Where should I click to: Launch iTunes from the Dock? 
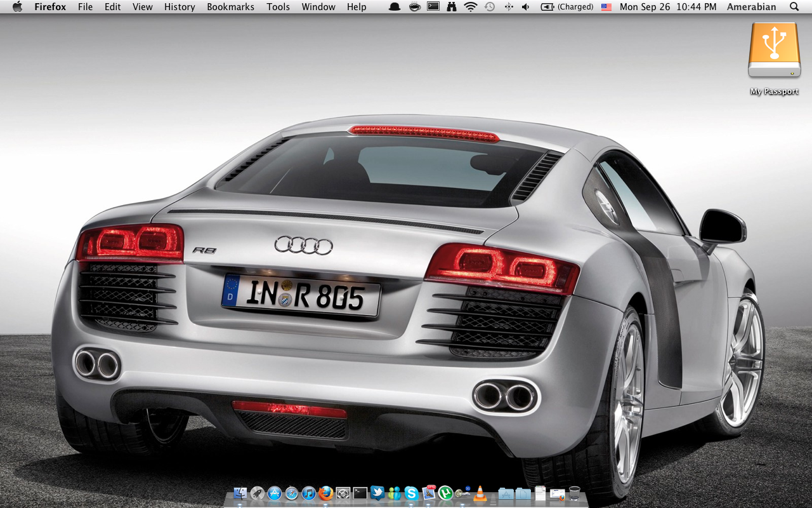click(x=309, y=493)
